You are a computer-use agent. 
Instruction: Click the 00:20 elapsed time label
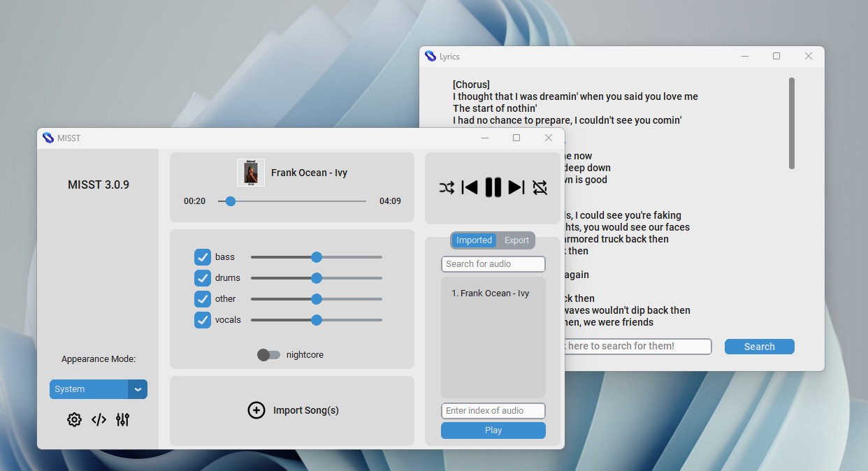tap(194, 201)
